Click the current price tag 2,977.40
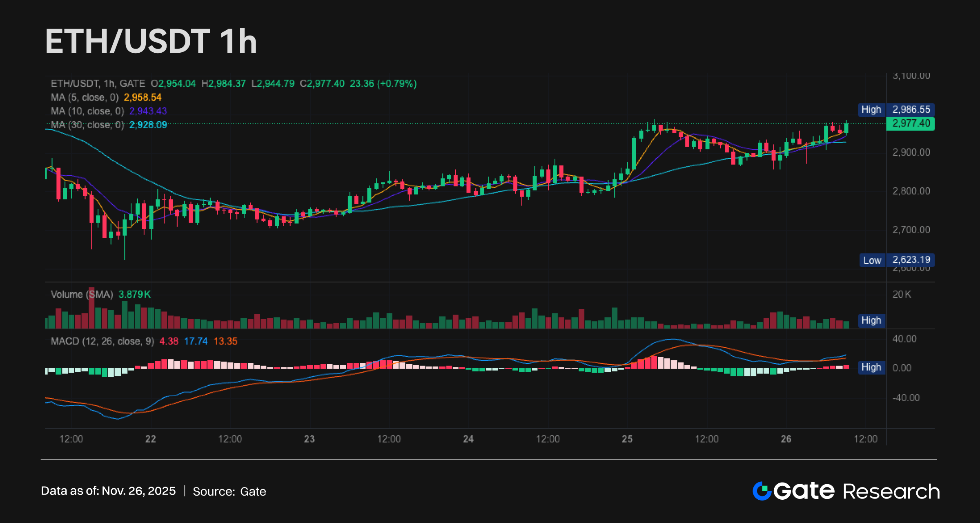Image resolution: width=980 pixels, height=523 pixels. point(911,123)
